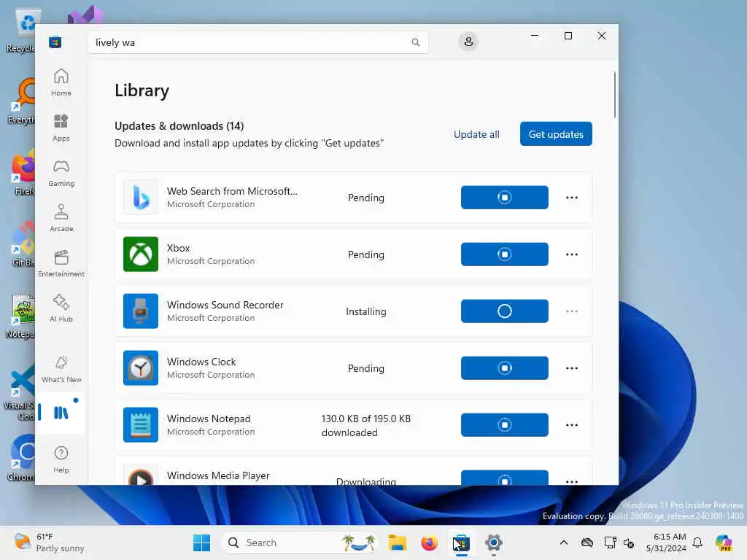The width and height of the screenshot is (747, 560).
Task: Open the AI Hub section
Action: (x=61, y=308)
